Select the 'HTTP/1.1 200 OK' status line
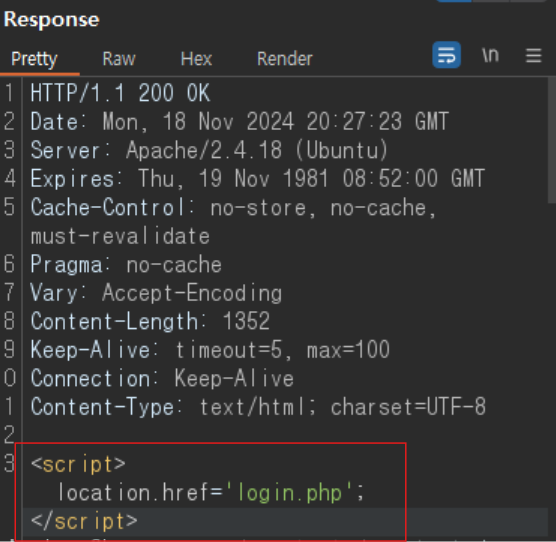The height and width of the screenshot is (542, 556). (120, 93)
